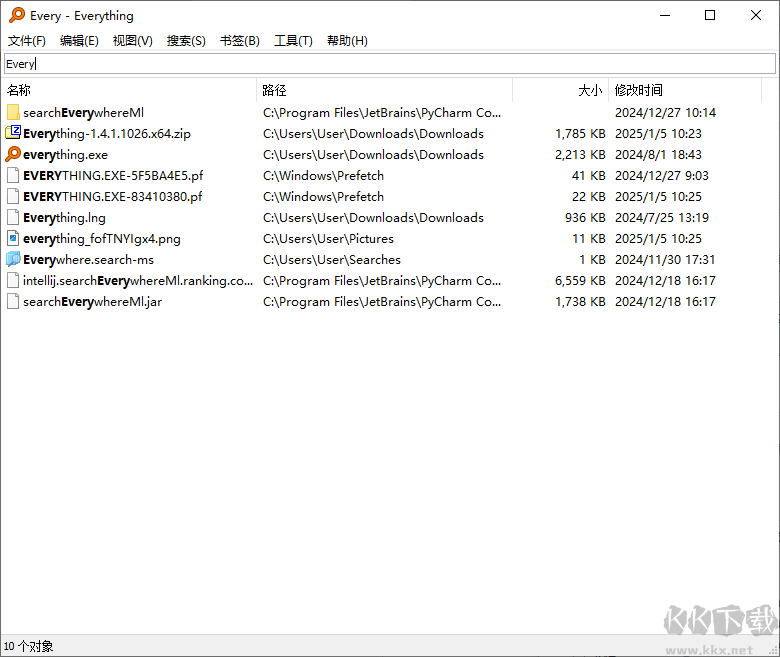Click file icon of intellij.searchEverywhereMl.ranking entry

[x=13, y=281]
